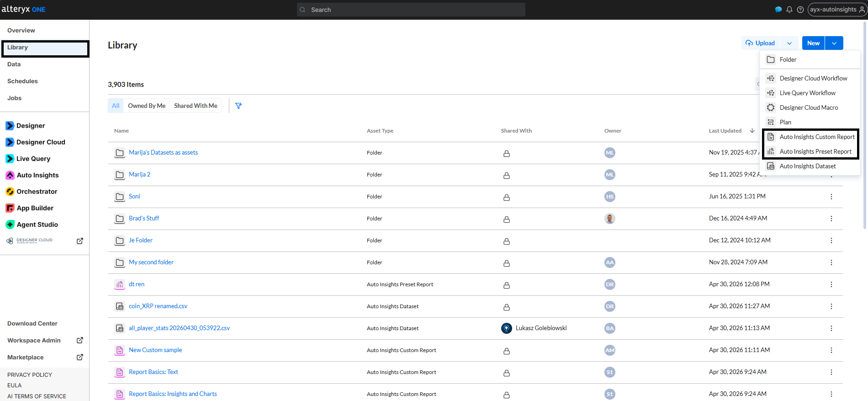Open external link icon beside Designer Cloud logo
Viewport: 868px width, 401px height.
pyautogui.click(x=80, y=241)
